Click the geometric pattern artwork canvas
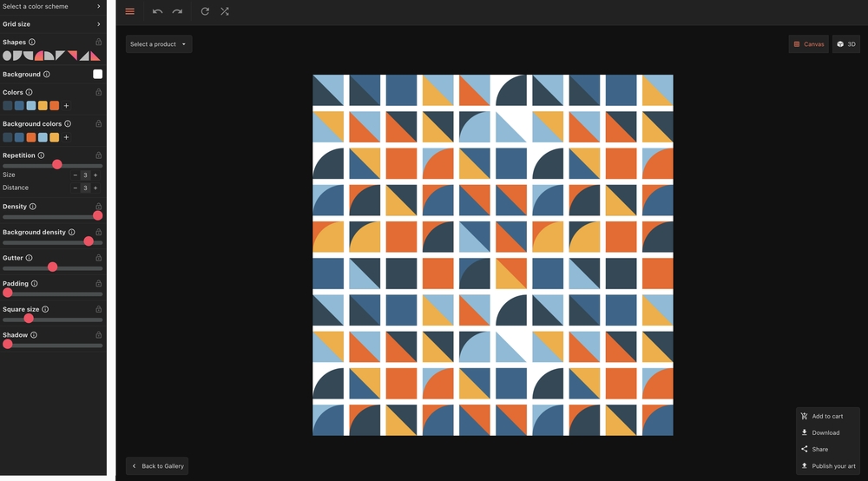The width and height of the screenshot is (868, 481). pos(493,255)
